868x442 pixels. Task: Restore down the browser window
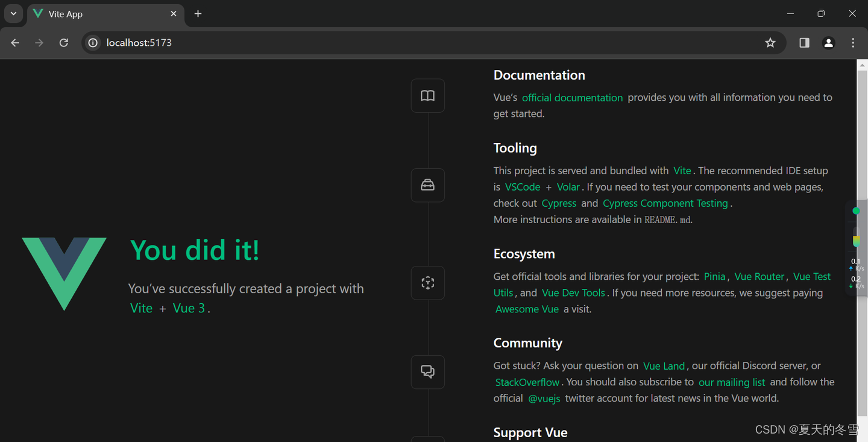pyautogui.click(x=821, y=13)
